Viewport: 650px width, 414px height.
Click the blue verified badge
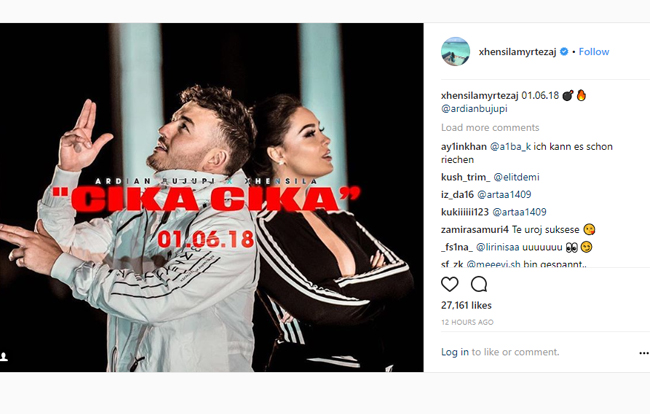(564, 52)
